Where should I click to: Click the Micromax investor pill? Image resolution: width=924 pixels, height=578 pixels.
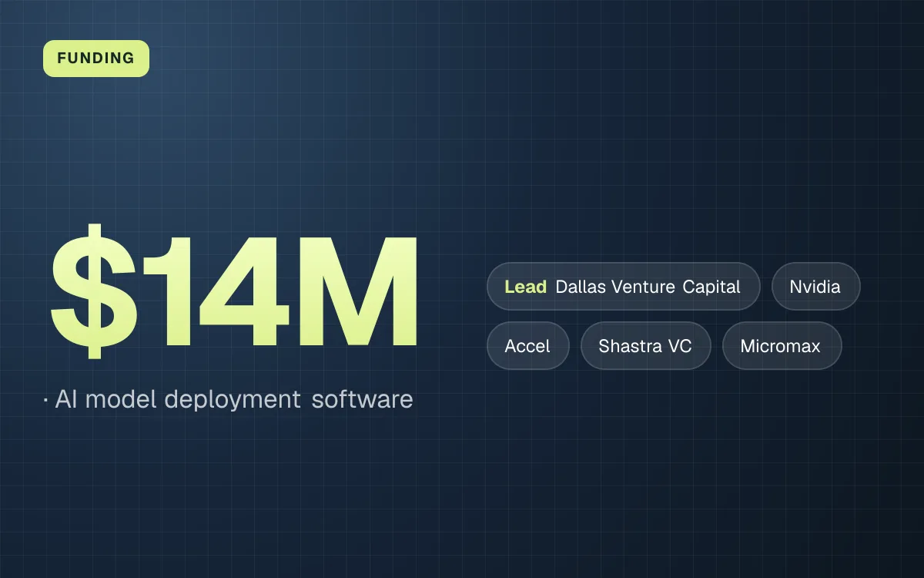tap(782, 346)
